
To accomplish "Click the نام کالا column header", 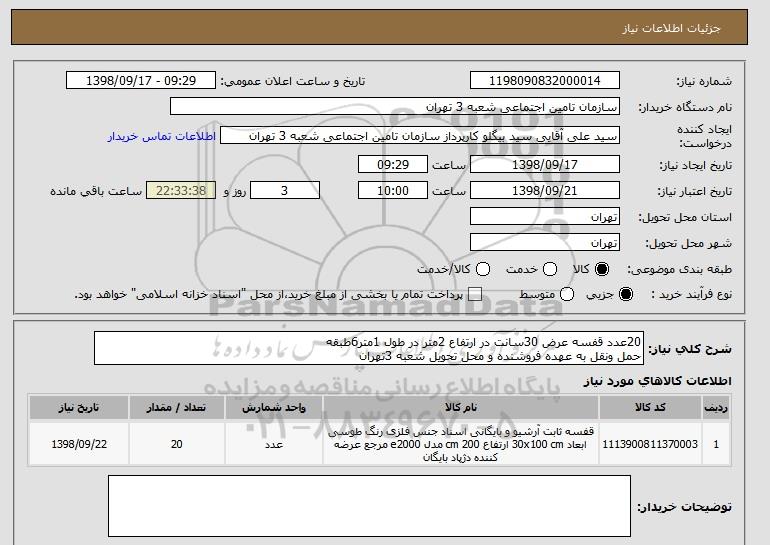I will (461, 408).
